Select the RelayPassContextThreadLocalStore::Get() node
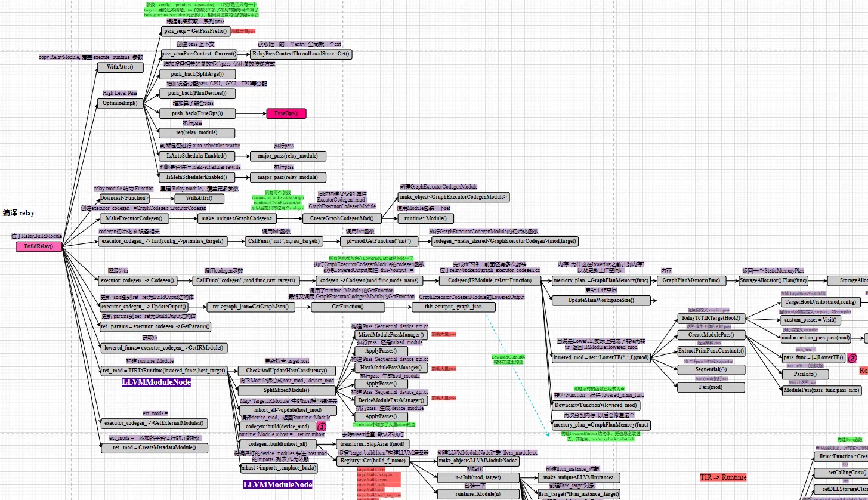The height and width of the screenshot is (500, 868). pyautogui.click(x=302, y=54)
